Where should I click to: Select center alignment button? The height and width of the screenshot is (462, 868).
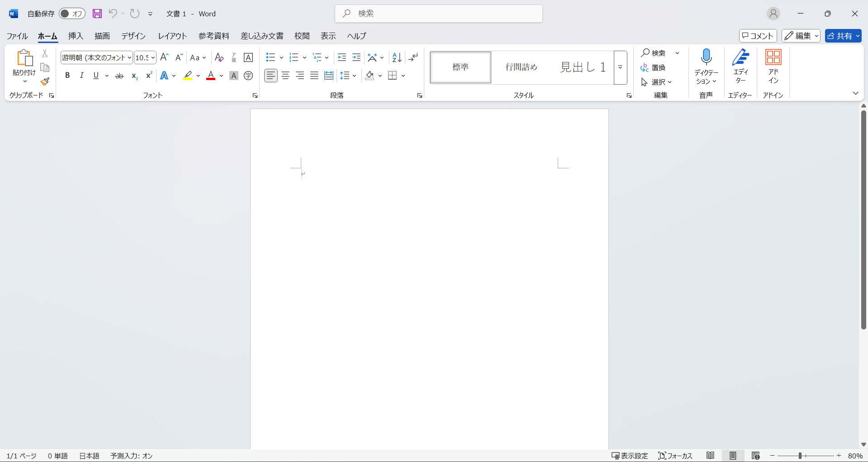pos(285,76)
